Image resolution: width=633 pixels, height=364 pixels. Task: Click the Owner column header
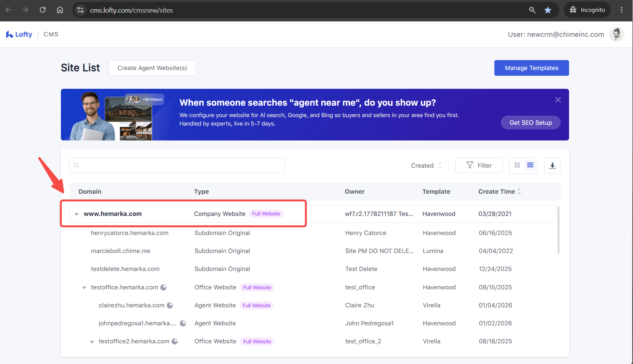[355, 191]
